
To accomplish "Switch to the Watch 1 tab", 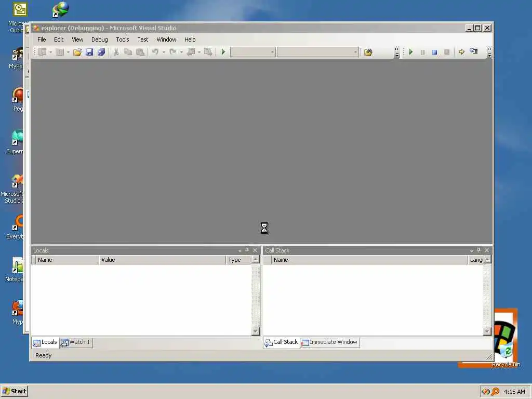I will point(76,342).
